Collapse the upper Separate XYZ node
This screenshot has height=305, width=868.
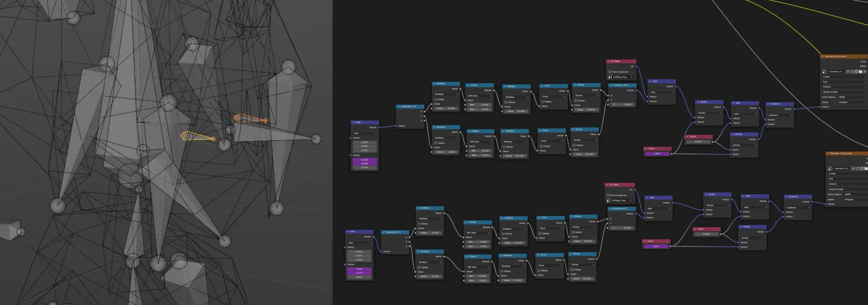click(399, 106)
